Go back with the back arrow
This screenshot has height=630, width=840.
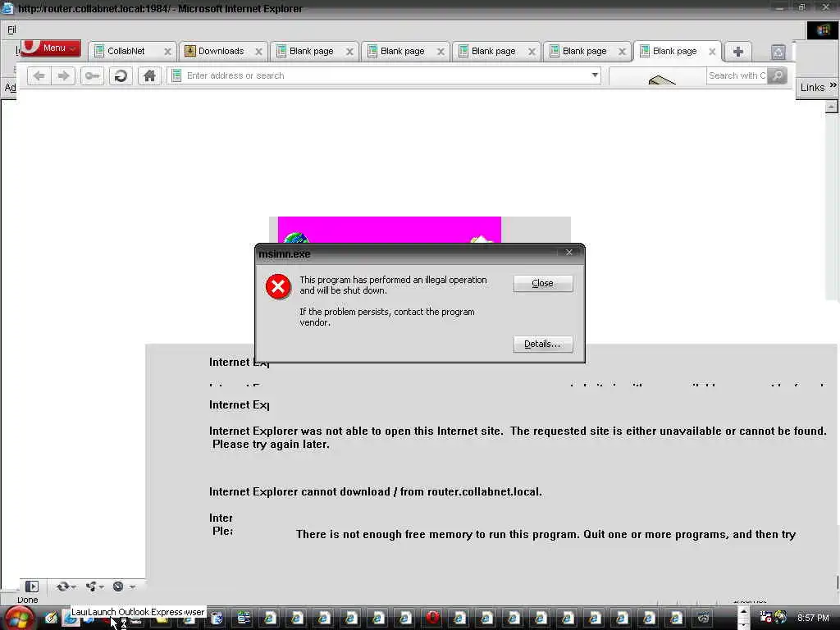point(39,75)
